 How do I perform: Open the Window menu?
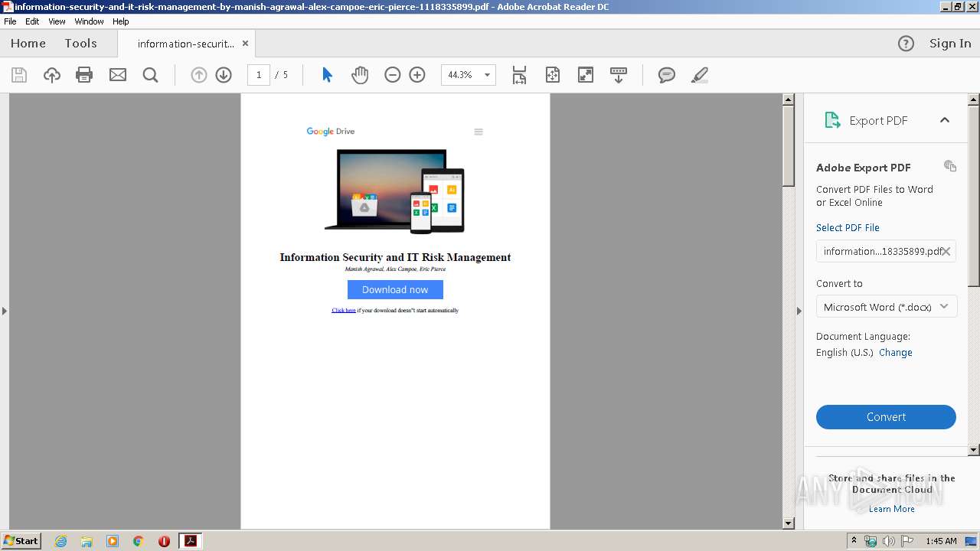(89, 21)
